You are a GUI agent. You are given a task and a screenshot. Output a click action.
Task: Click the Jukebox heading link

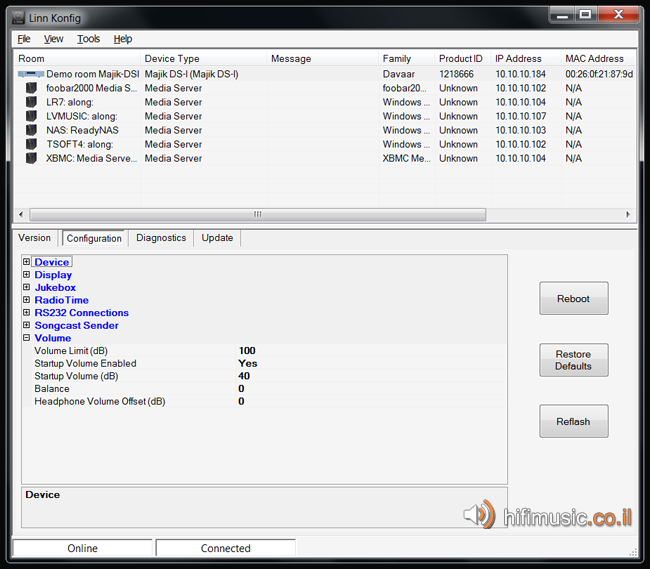click(55, 288)
